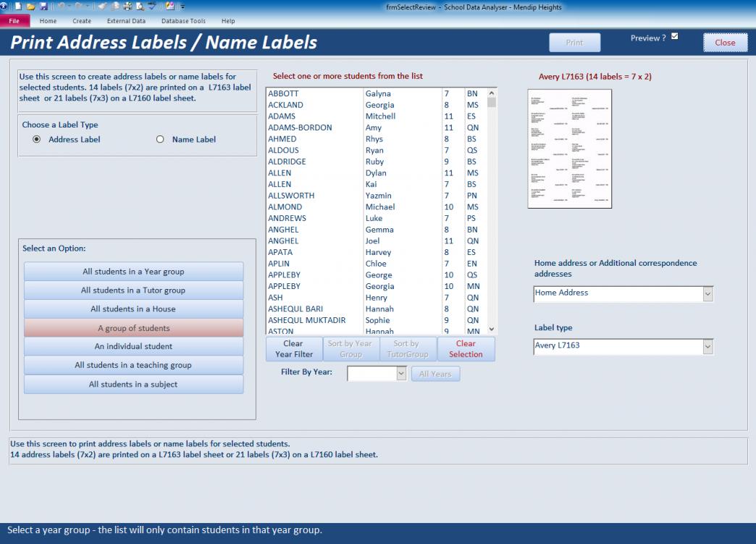
Task: Click the Redo arrow icon
Action: point(78,7)
